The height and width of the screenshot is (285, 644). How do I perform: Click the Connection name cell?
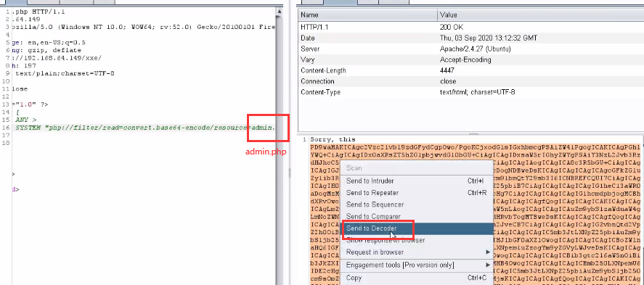tap(367, 82)
